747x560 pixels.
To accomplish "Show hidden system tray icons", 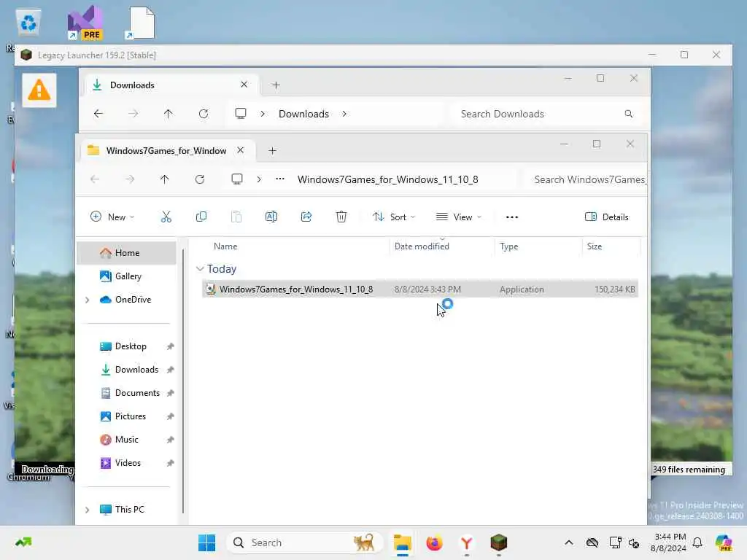I will (x=569, y=542).
